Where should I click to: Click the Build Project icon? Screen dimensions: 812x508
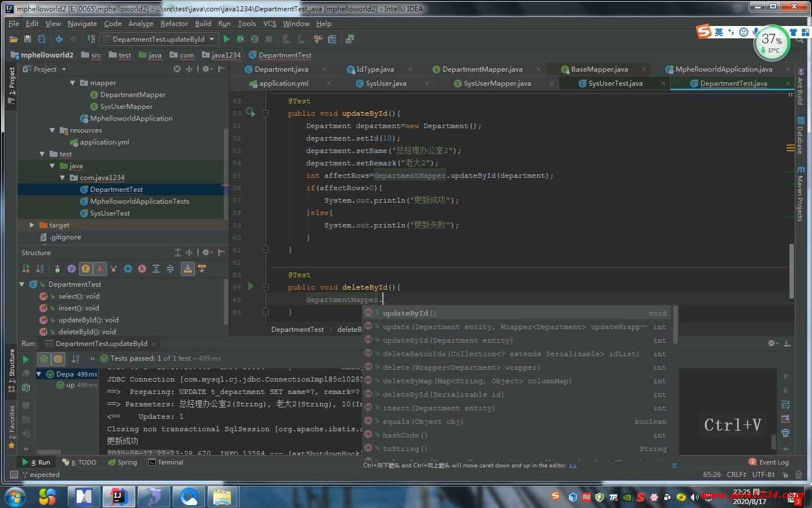pos(91,39)
